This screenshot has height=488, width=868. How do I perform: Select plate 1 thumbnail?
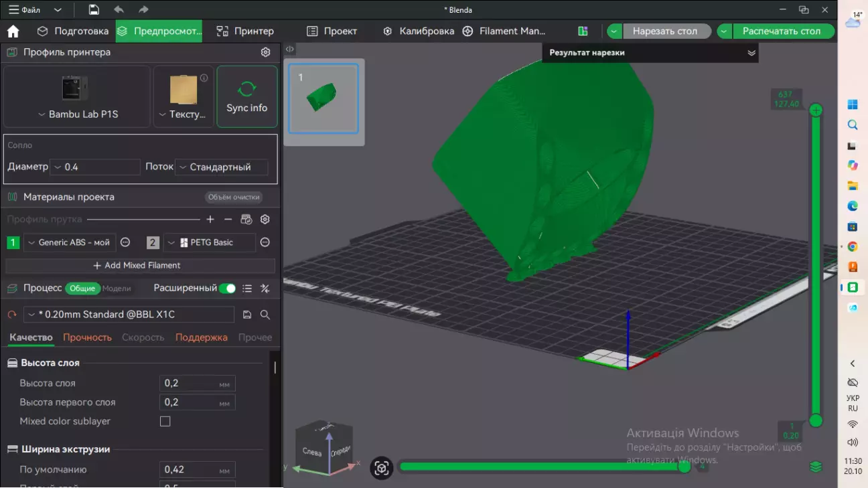coord(323,99)
